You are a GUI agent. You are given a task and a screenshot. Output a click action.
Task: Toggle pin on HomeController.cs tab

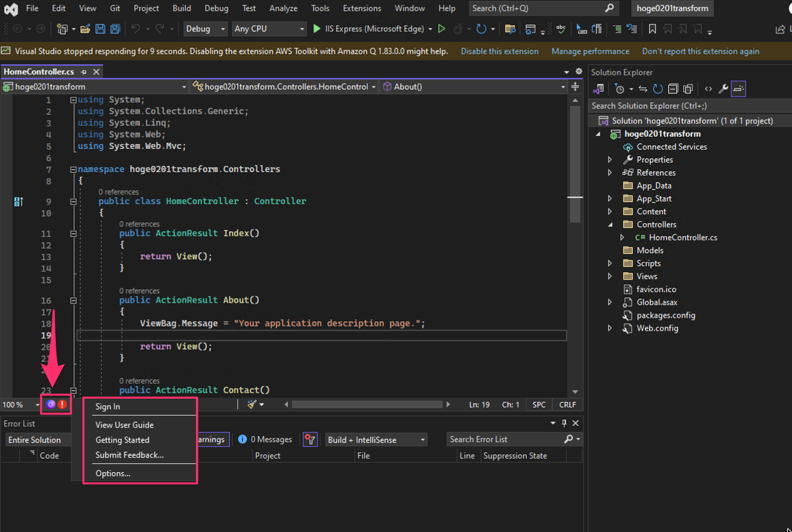(x=84, y=72)
